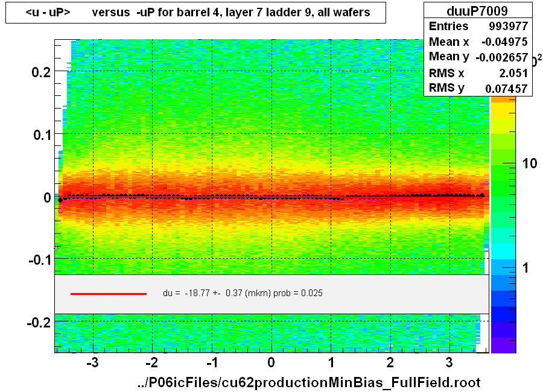Click the y-axis label -0.2
Image resolution: width=543 pixels, height=392 pixels.
click(39, 322)
